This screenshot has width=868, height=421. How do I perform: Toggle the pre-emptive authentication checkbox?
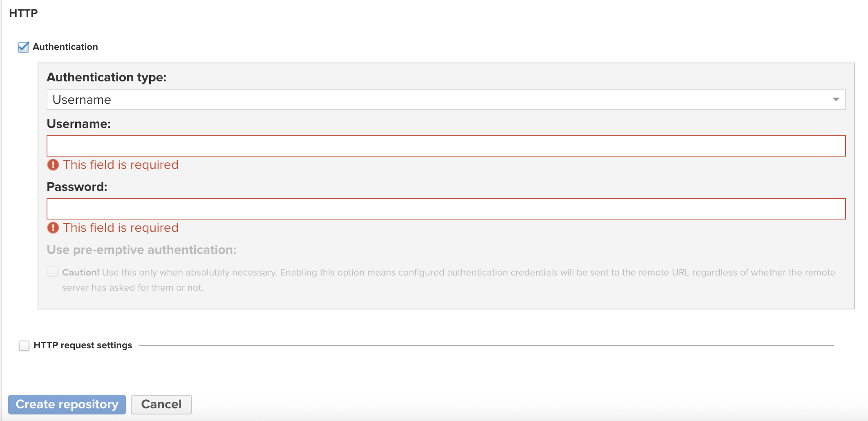pyautogui.click(x=53, y=272)
